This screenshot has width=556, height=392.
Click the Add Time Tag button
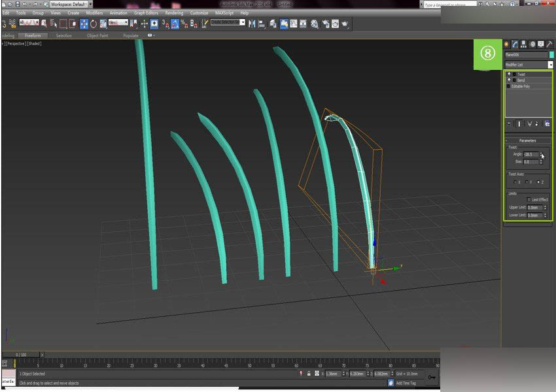tap(406, 382)
